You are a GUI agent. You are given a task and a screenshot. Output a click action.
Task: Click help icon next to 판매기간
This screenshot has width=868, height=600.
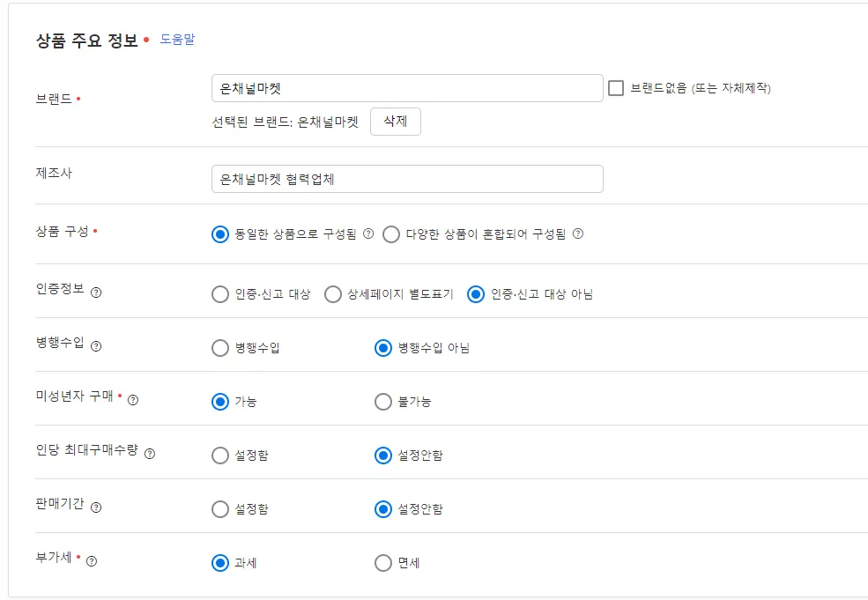96,507
